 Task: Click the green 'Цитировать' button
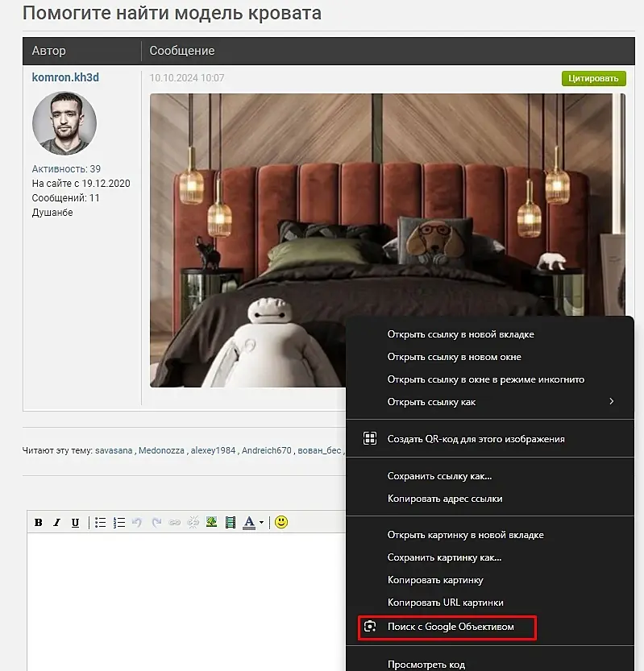[593, 78]
